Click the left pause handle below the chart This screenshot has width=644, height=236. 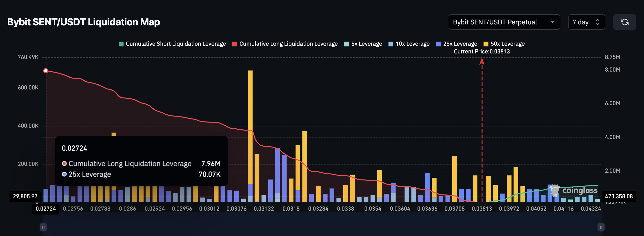point(43,227)
